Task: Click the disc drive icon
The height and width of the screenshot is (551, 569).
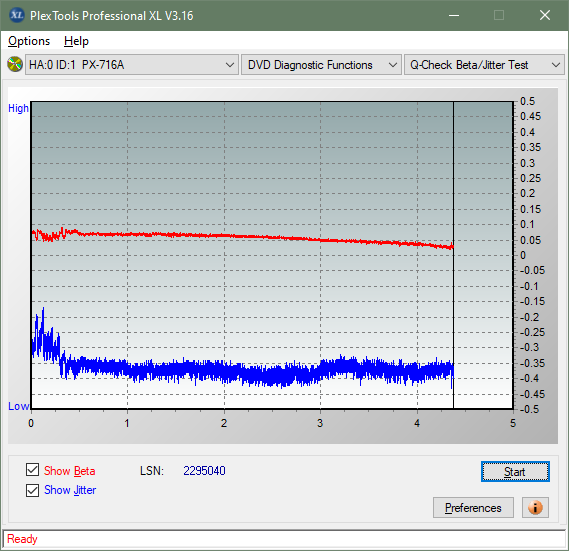Action: click(15, 65)
